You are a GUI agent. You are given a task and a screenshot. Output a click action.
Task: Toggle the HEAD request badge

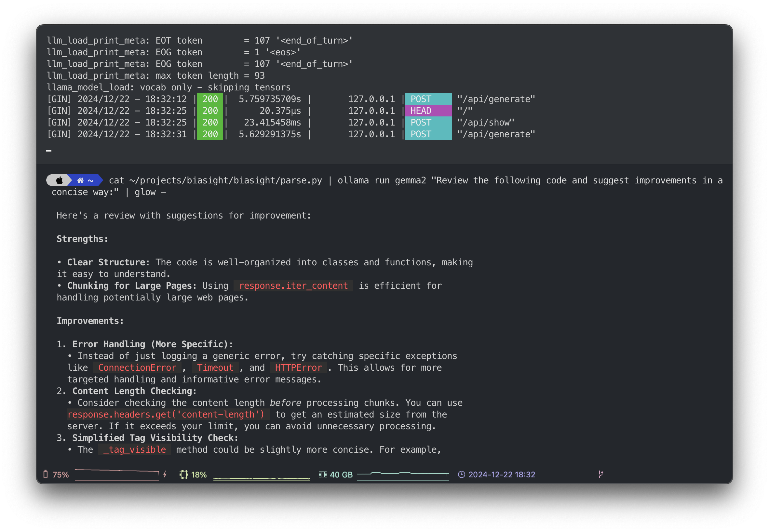(x=428, y=110)
